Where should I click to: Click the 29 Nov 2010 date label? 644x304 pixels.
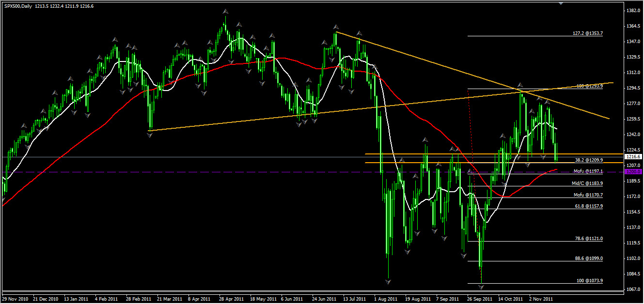[x=15, y=299]
